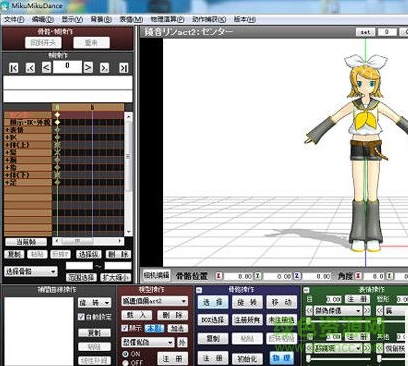Click the current frame number field
This screenshot has width=408, height=366.
click(x=67, y=67)
